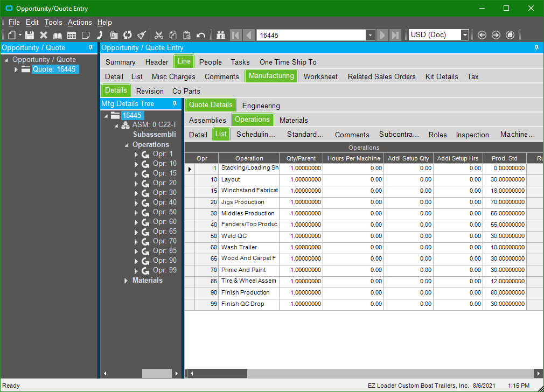Viewport: 544px width, 392px height.
Task: Open the Edit menu
Action: 32,22
